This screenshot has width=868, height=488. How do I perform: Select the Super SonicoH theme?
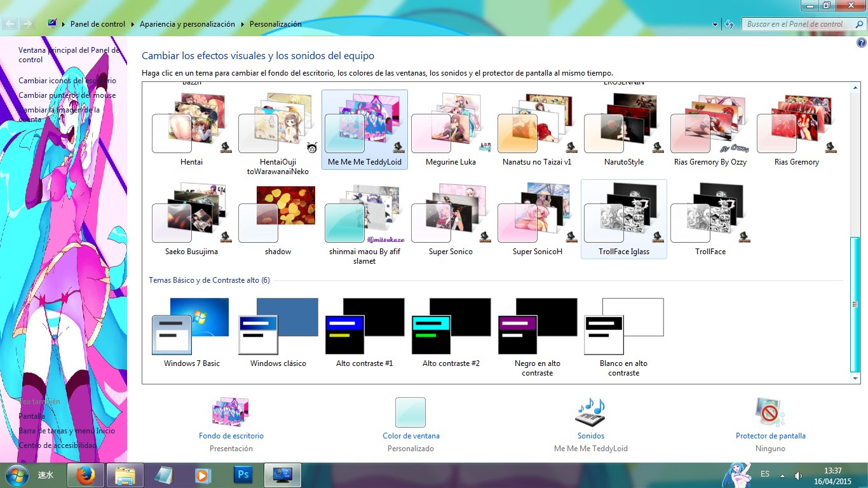tap(538, 219)
